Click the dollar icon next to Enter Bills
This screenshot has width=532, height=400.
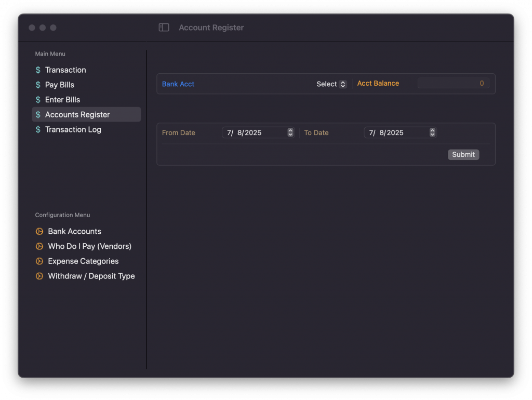[x=38, y=100]
